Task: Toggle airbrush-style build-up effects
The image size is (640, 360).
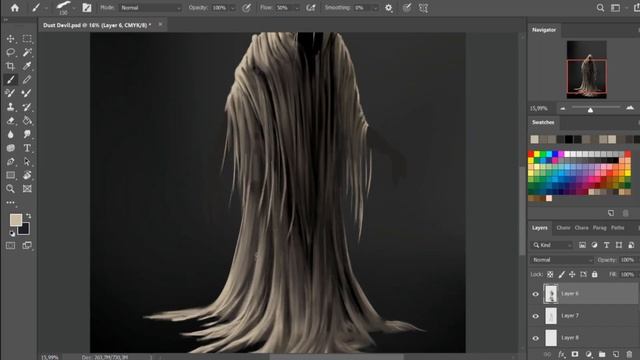Action: click(x=311, y=8)
